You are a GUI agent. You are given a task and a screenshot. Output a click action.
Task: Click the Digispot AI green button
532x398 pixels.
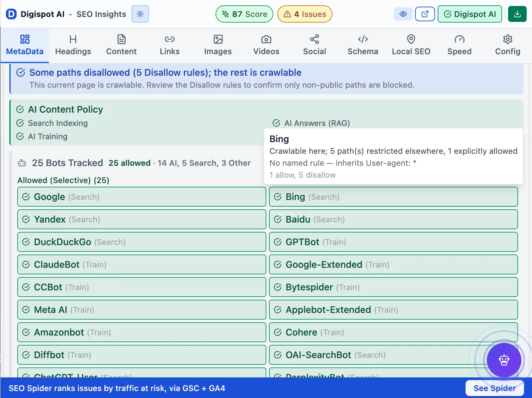(x=470, y=14)
